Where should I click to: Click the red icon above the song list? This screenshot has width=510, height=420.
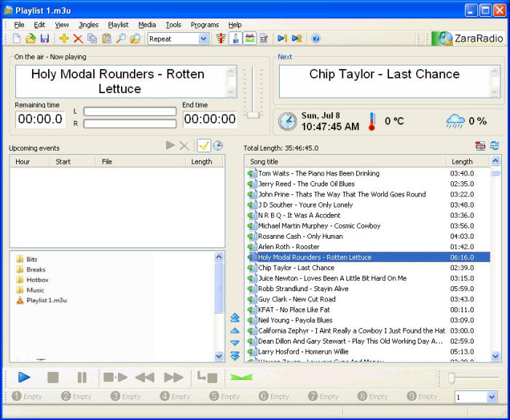(x=480, y=146)
